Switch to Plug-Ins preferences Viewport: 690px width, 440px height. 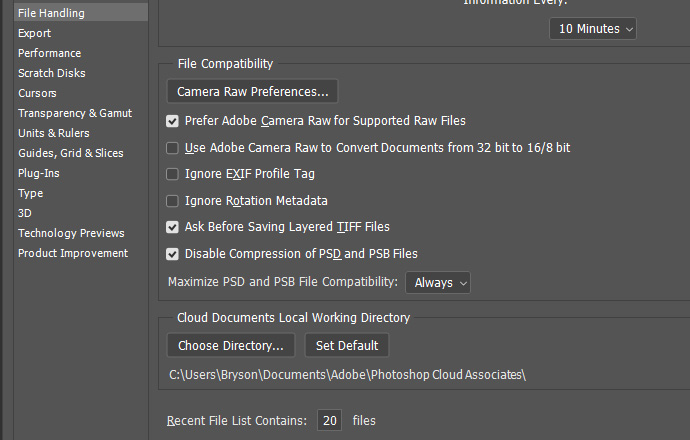[38, 173]
